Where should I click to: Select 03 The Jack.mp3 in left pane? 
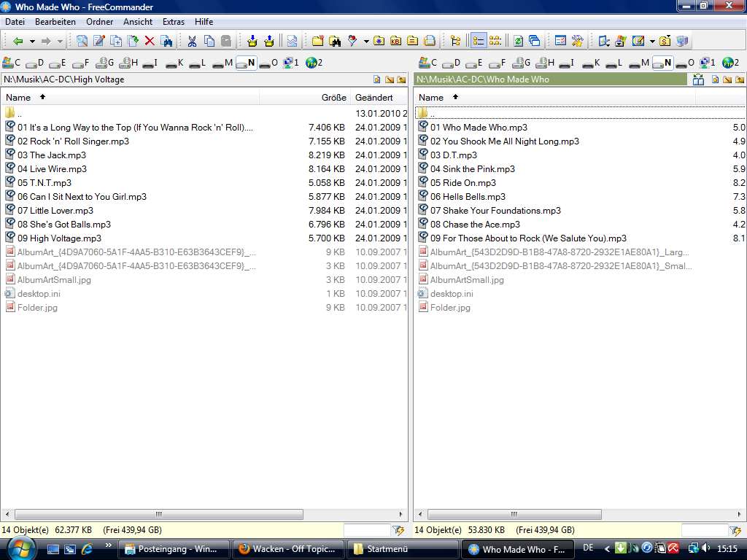pyautogui.click(x=52, y=155)
